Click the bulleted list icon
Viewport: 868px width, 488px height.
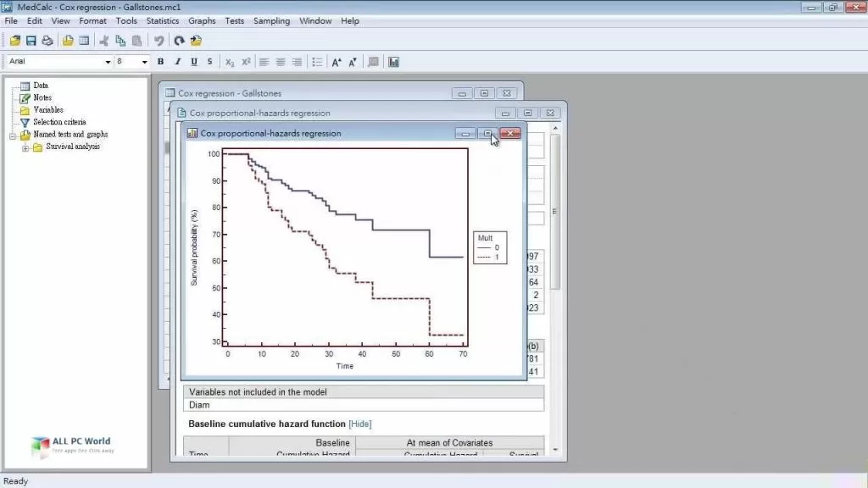[x=317, y=62]
